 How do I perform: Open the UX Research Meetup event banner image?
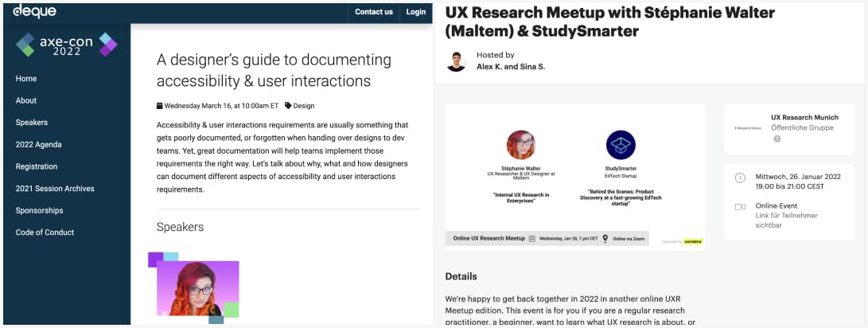tap(574, 177)
